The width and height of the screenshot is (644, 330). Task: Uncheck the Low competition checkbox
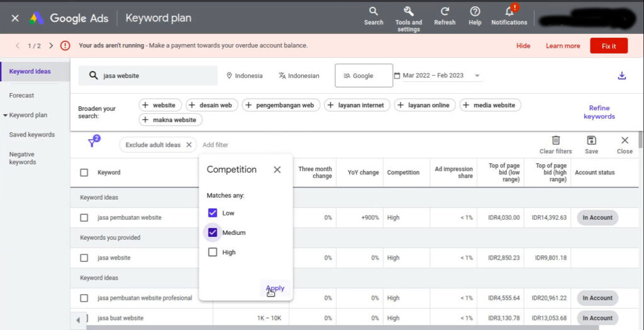coord(213,213)
